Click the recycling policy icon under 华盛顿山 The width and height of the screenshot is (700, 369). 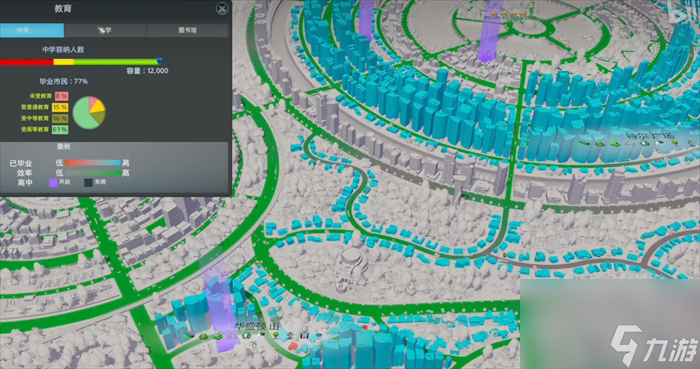[x=246, y=336]
